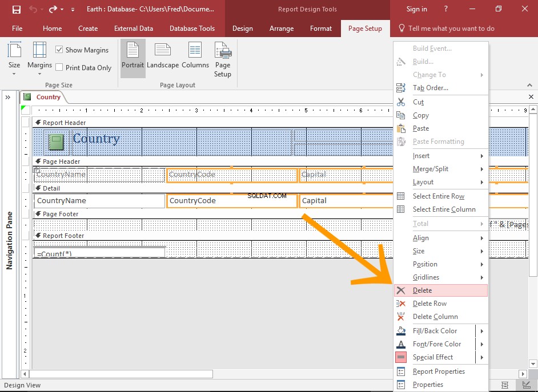538x392 pixels.
Task: Choose Delete from the context menu
Action: pyautogui.click(x=440, y=290)
